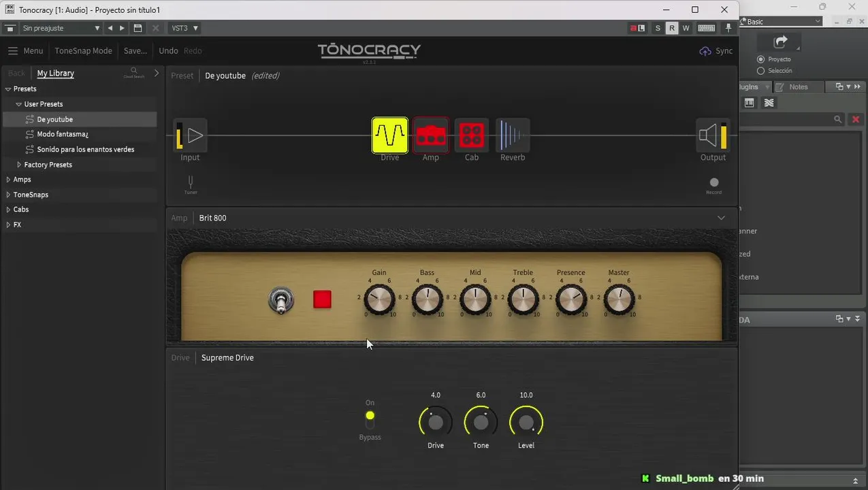Save VST preset with floppy icon
868x490 pixels.
click(138, 28)
